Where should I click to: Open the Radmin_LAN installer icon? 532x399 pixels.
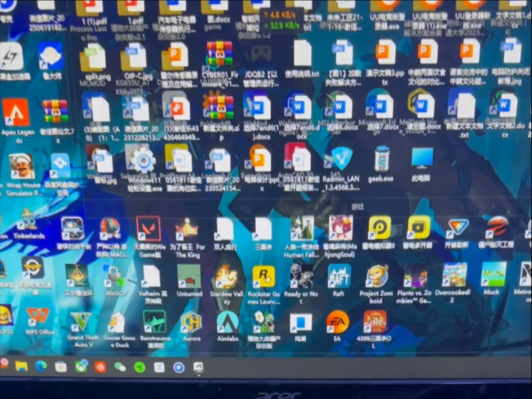[342, 160]
